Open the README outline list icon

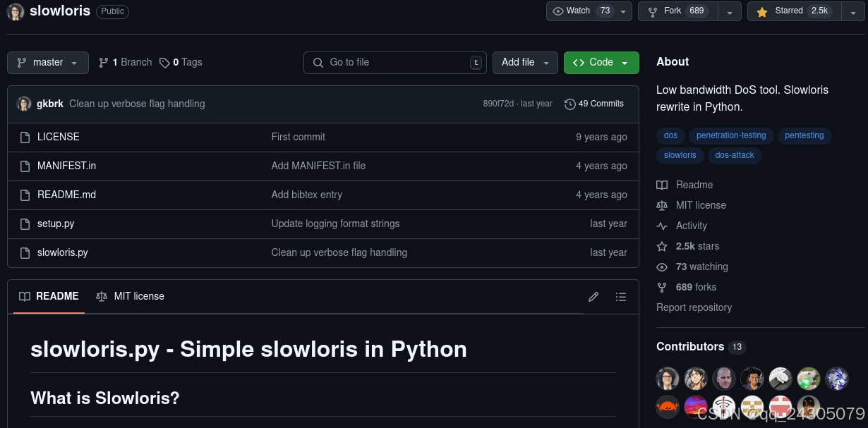click(x=621, y=297)
